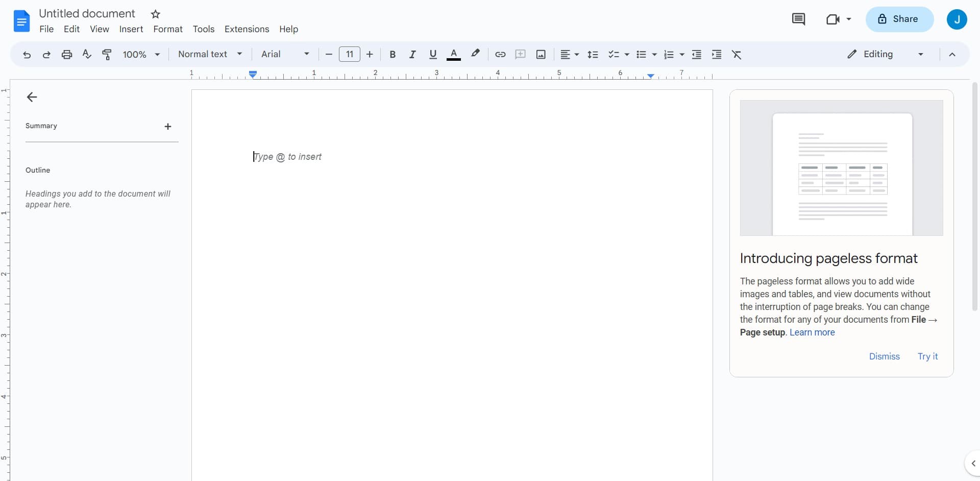Select the paint format tool
Screen dimensions: 980x481
[107, 55]
